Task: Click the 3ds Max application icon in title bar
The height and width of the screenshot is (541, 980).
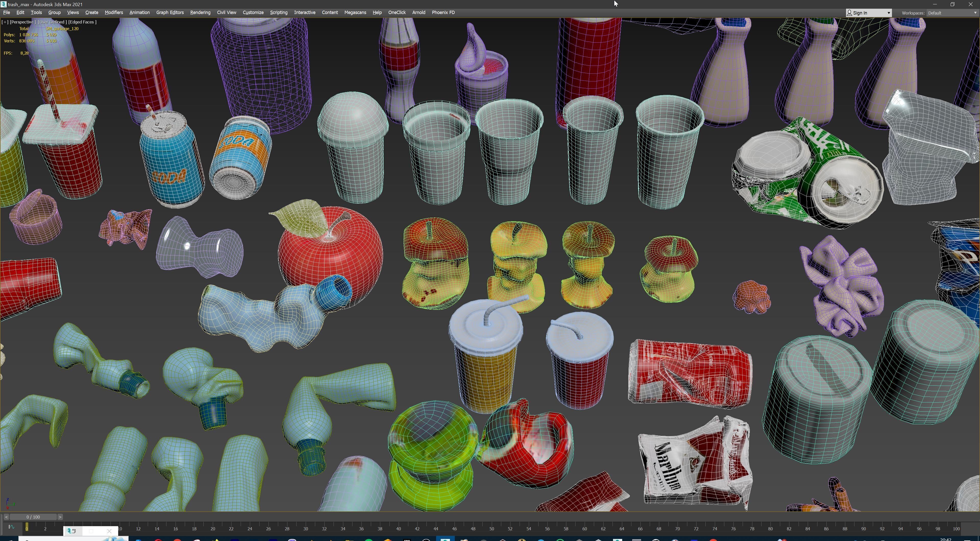Action: coord(3,4)
